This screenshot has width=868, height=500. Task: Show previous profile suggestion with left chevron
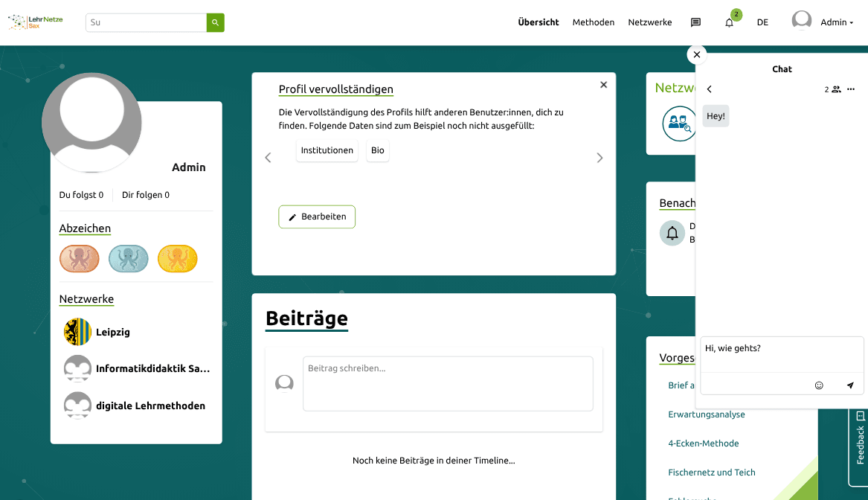[x=268, y=158]
